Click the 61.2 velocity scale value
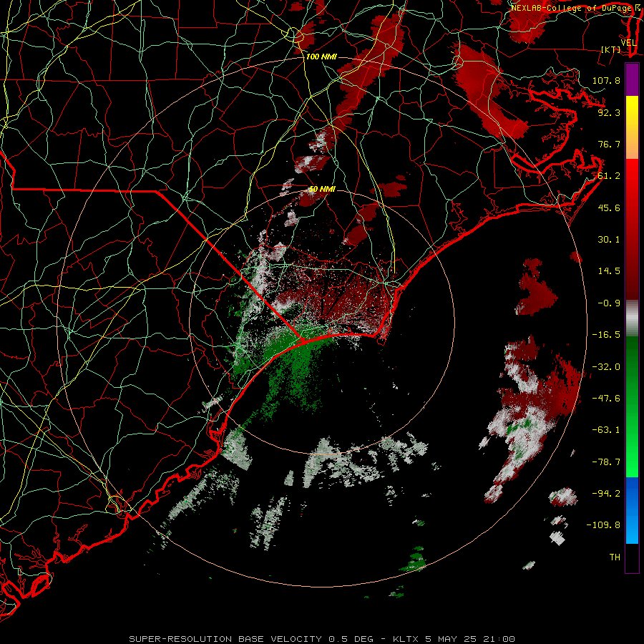This screenshot has height=644, width=644. click(609, 176)
